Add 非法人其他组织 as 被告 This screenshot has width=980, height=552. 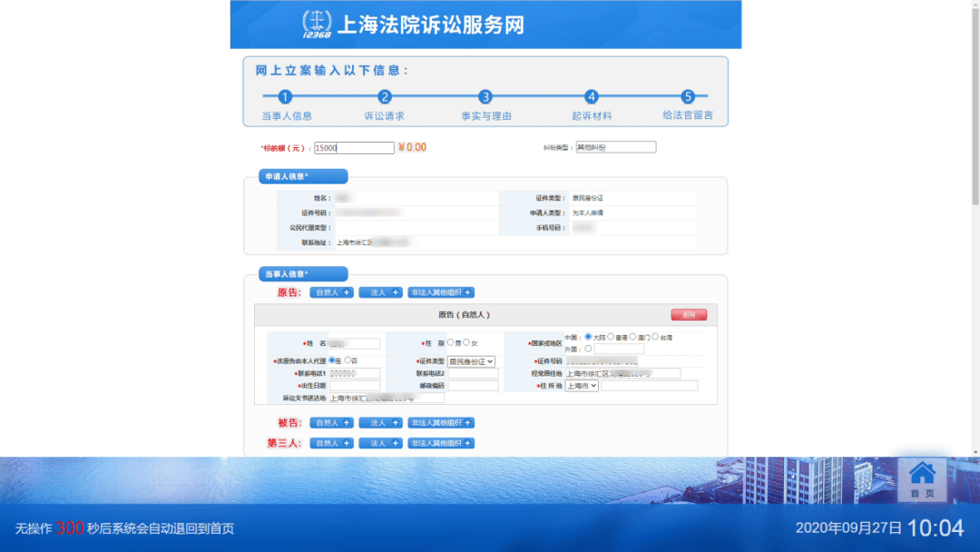click(x=441, y=423)
